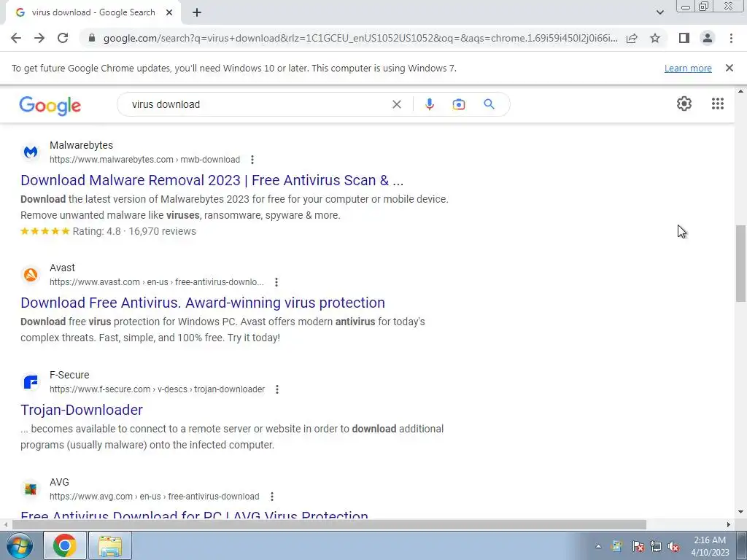Open the Chrome profile avatar
The height and width of the screenshot is (560, 747).
[x=708, y=38]
